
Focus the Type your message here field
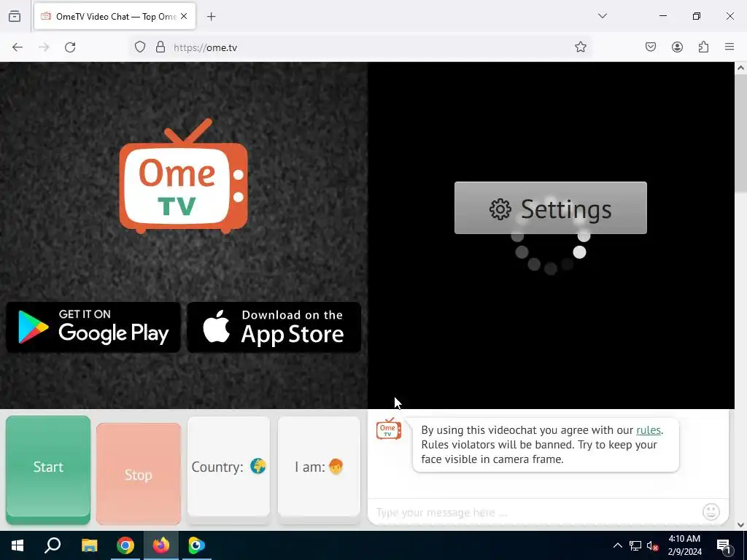[x=533, y=513]
